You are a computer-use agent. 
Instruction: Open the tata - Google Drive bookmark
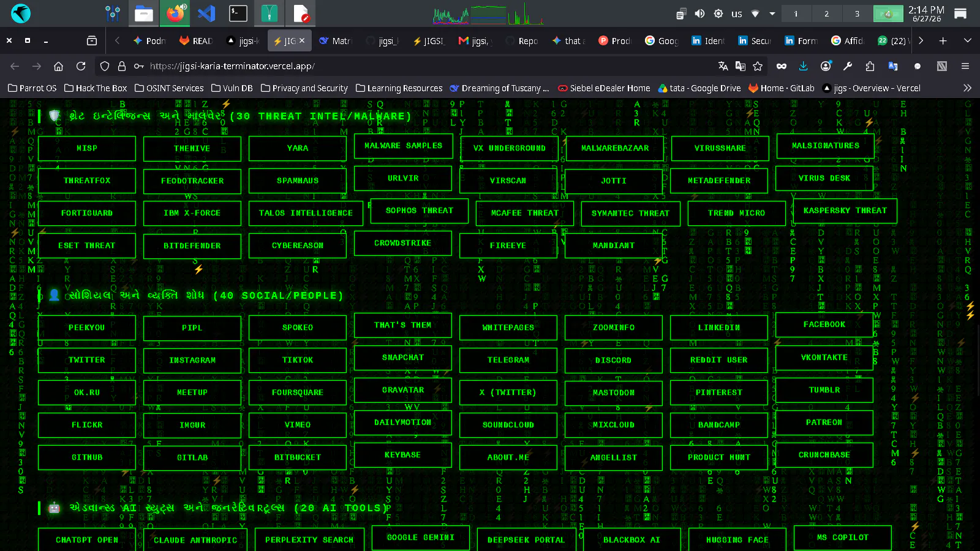coord(699,88)
